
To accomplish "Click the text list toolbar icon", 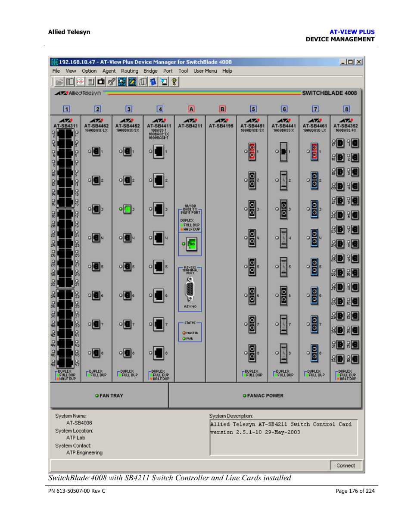I will (90, 82).
